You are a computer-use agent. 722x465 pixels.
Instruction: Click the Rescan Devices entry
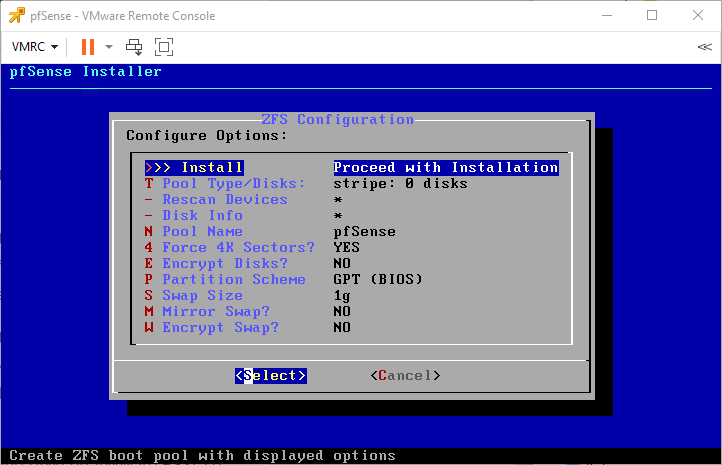tap(224, 199)
